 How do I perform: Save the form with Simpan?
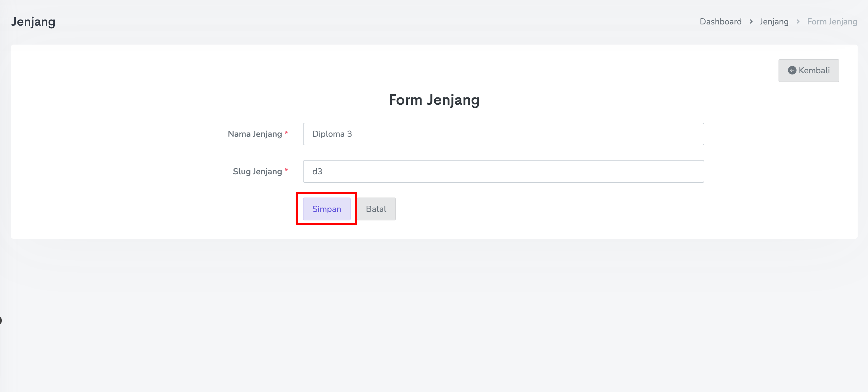pyautogui.click(x=326, y=209)
